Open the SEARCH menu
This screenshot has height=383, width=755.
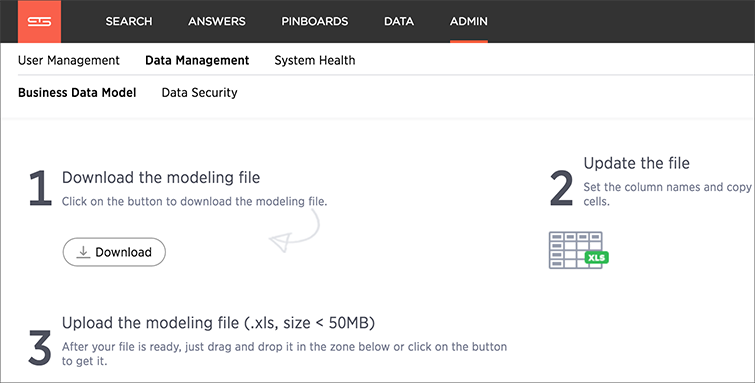click(x=129, y=21)
